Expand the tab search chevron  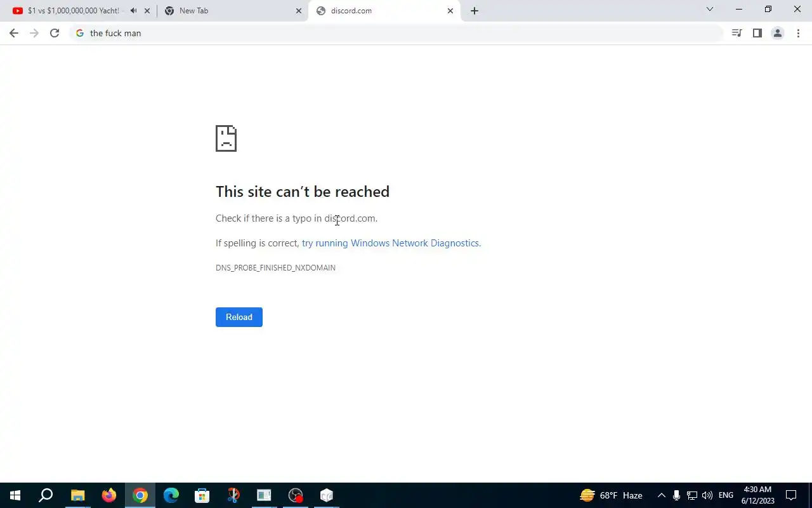point(710,10)
